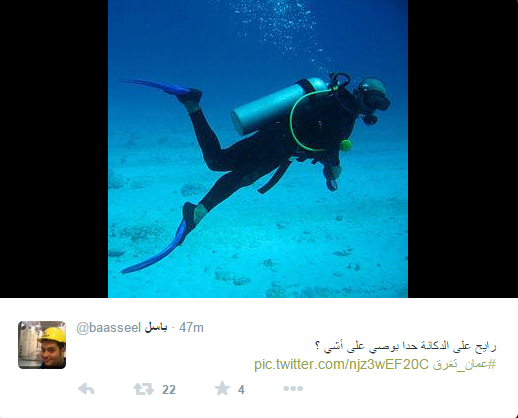View the retweet count of 22
518x418 pixels.
pos(169,389)
